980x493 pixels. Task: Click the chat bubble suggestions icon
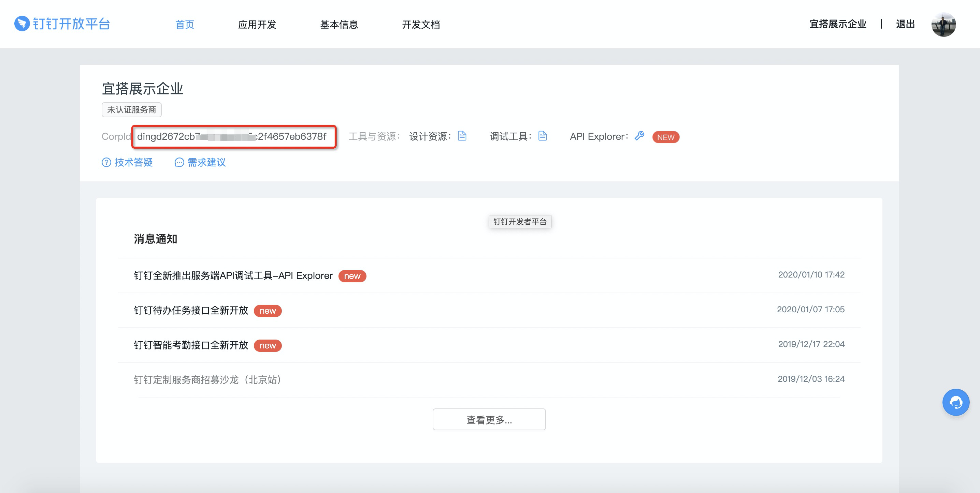click(x=179, y=163)
